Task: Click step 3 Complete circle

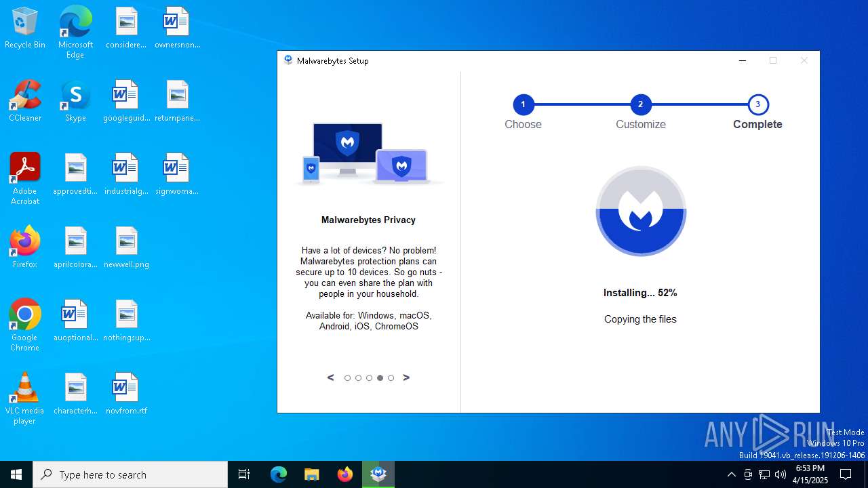Action: point(757,104)
